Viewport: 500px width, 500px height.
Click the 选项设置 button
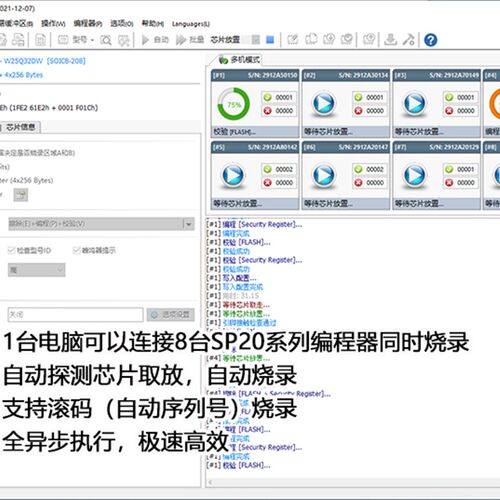pyautogui.click(x=171, y=315)
